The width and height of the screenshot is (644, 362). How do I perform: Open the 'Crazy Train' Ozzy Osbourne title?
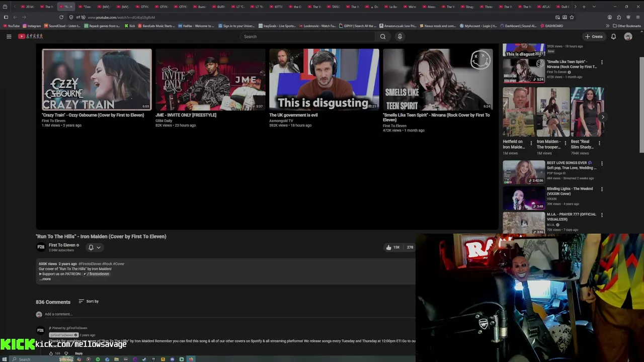(x=93, y=115)
